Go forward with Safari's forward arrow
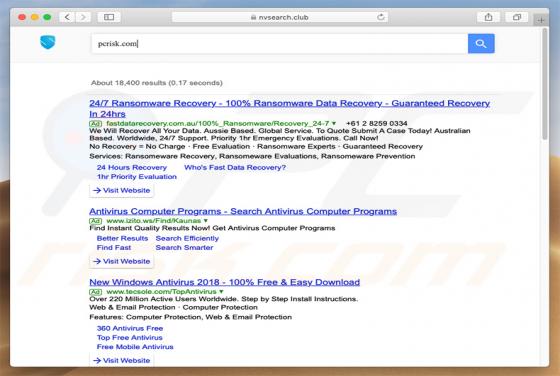The image size is (560, 376). click(83, 17)
